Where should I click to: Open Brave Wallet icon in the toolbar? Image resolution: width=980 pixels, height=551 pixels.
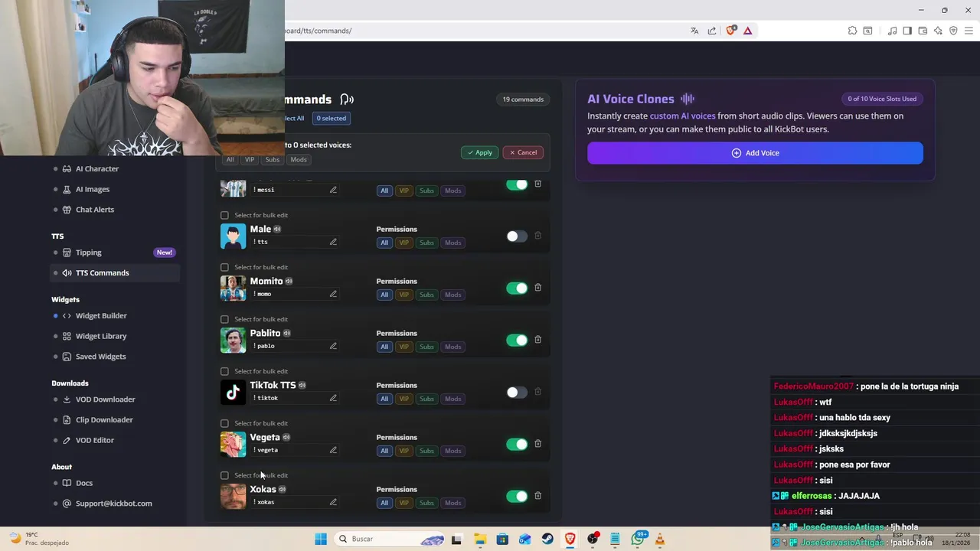pyautogui.click(x=923, y=31)
